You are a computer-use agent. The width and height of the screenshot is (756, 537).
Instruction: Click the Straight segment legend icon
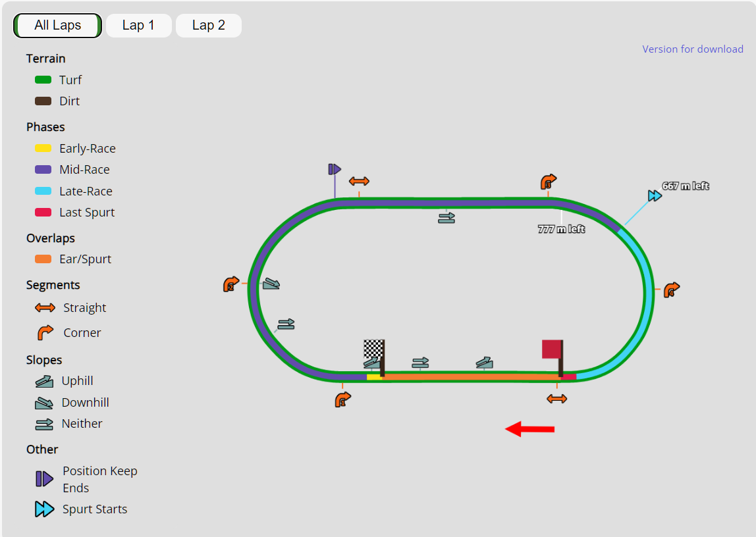click(x=45, y=308)
